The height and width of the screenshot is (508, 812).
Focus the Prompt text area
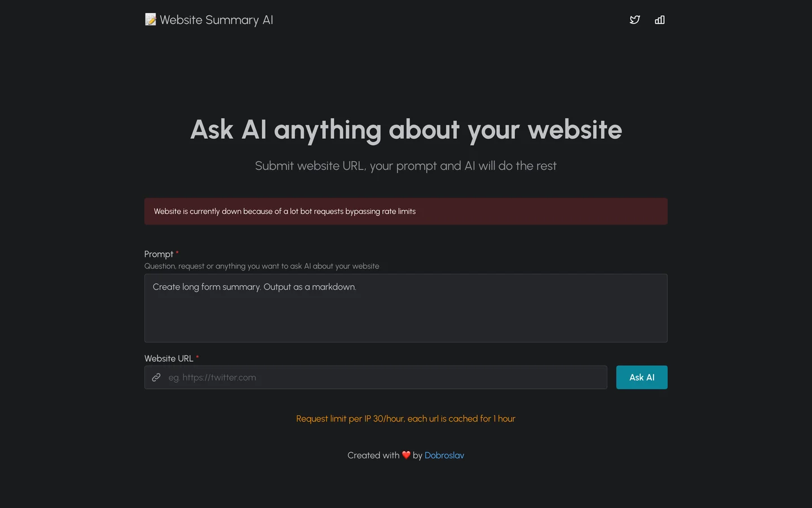point(406,308)
